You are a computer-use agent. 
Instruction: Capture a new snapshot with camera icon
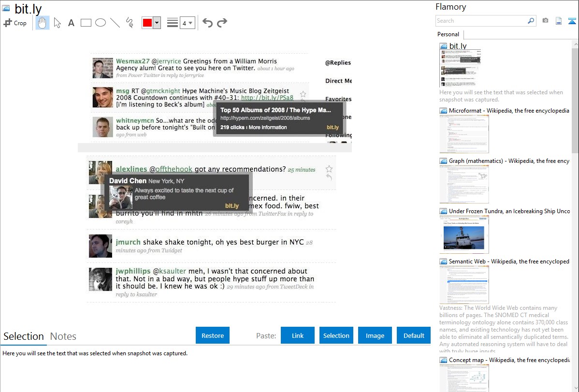point(545,21)
